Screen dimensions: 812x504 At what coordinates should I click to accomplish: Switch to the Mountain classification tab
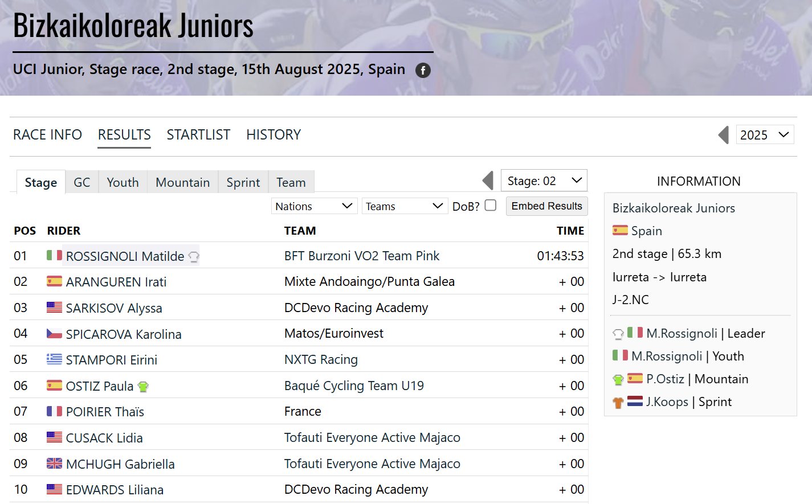pyautogui.click(x=183, y=182)
